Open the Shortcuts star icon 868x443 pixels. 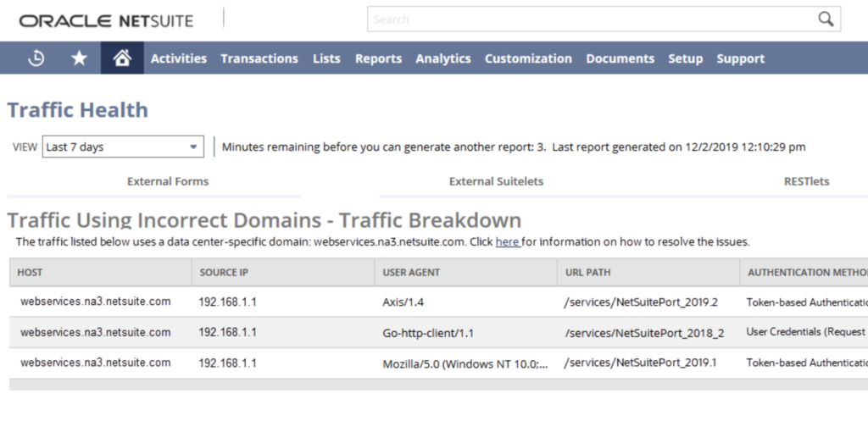(x=79, y=58)
